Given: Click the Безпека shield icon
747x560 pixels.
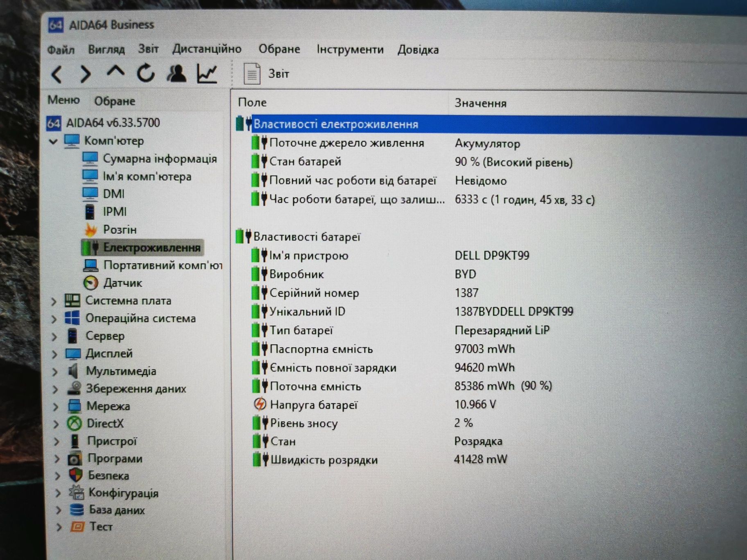Looking at the screenshot, I should 76,476.
